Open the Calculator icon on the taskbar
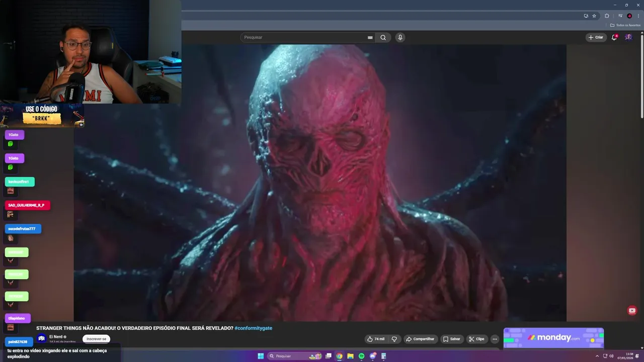This screenshot has width=644, height=362. [384, 356]
